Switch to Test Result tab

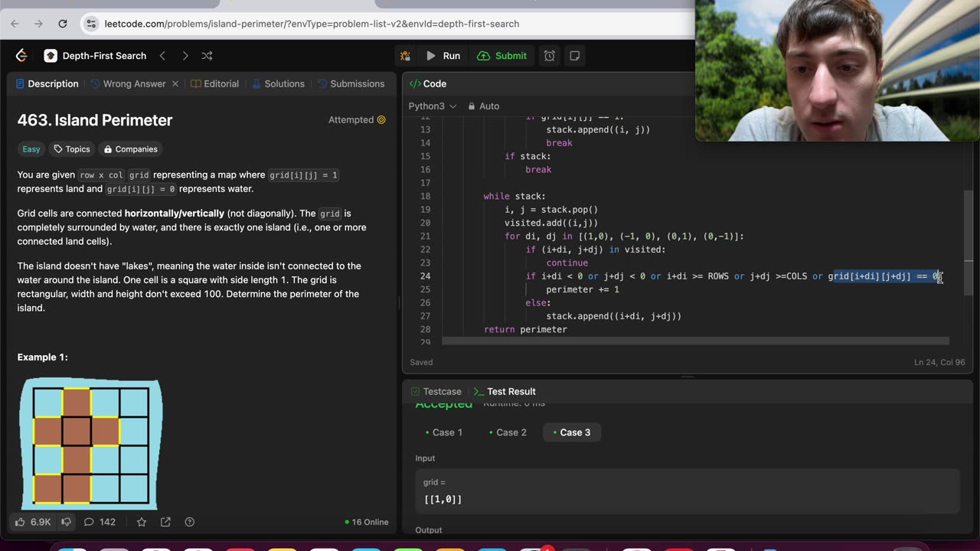coord(505,391)
